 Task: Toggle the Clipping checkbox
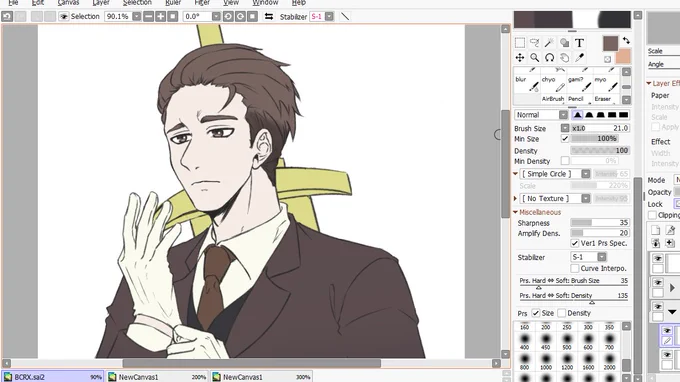point(652,215)
